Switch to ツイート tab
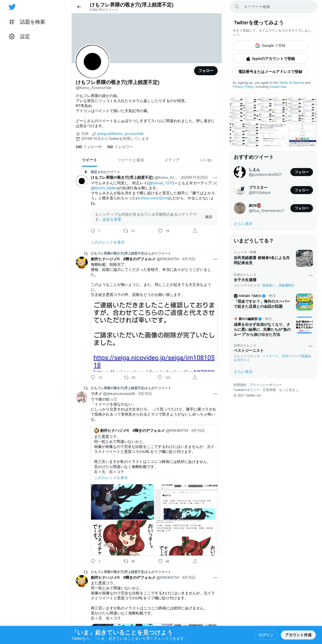 [89, 160]
